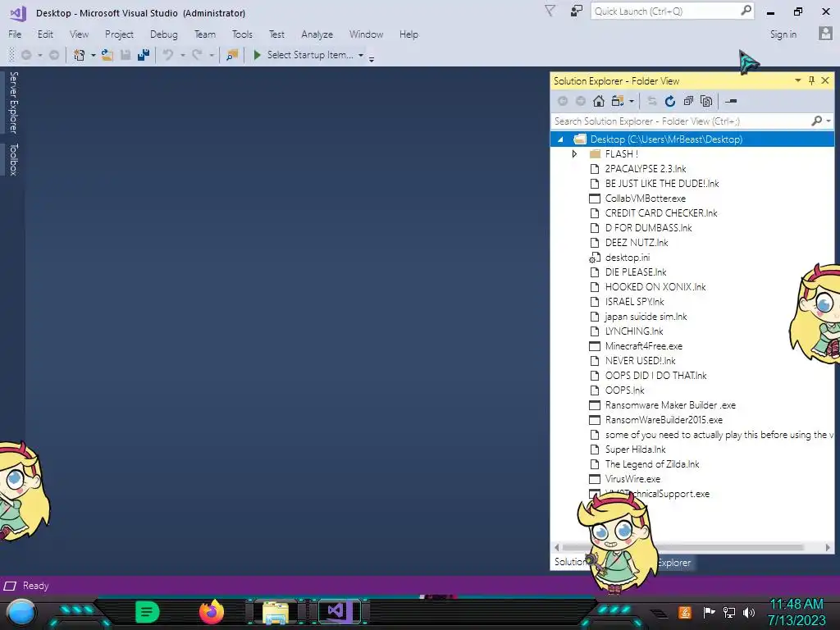Click the Show All Files icon

706,101
